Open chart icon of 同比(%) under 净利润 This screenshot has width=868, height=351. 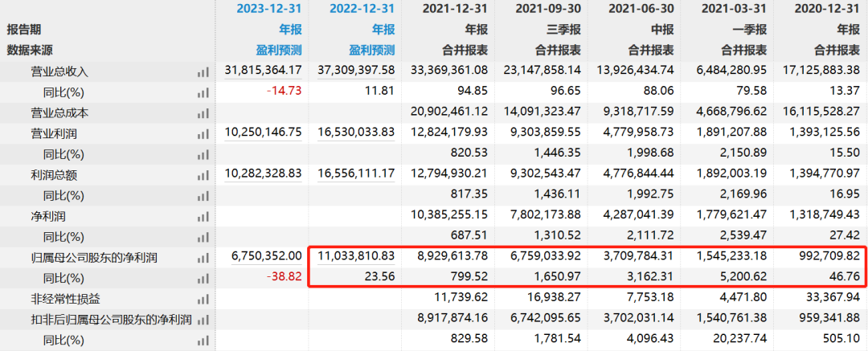(202, 237)
